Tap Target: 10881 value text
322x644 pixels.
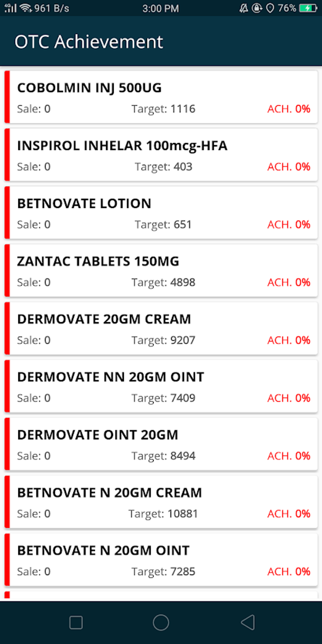point(163,514)
